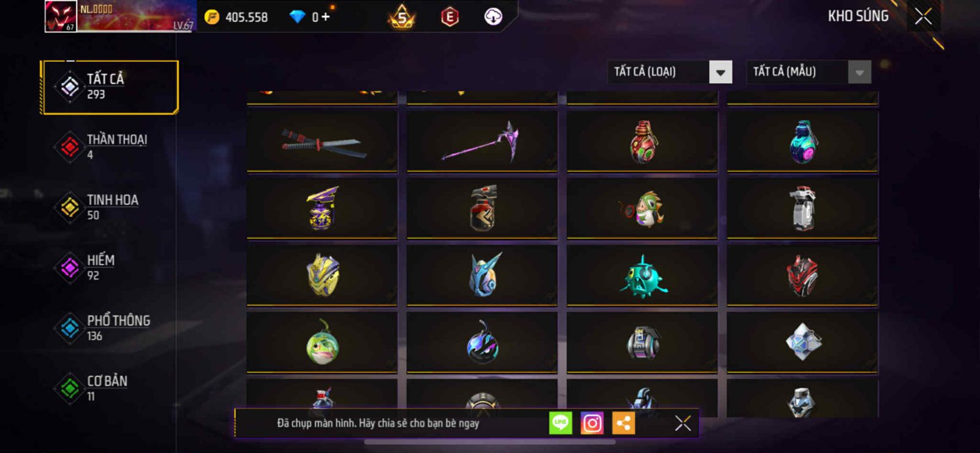This screenshot has width=980, height=453.
Task: Share screenshot via LINE icon
Action: pyautogui.click(x=560, y=423)
